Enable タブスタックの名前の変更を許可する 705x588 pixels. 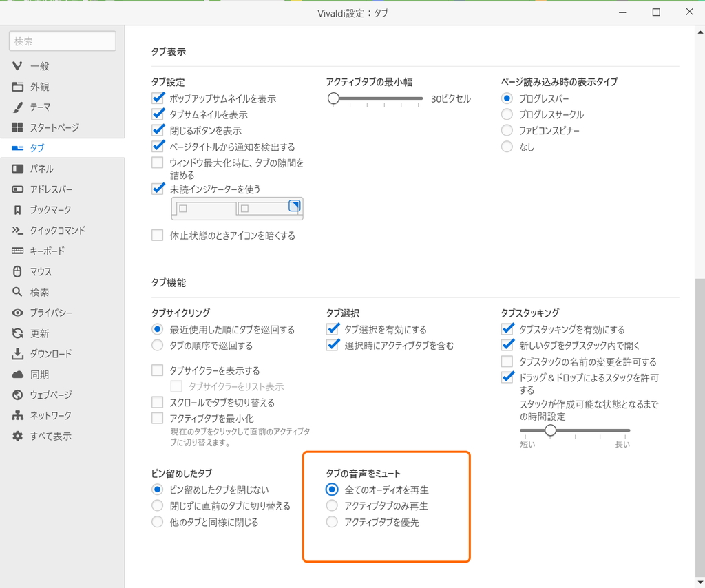click(x=507, y=361)
